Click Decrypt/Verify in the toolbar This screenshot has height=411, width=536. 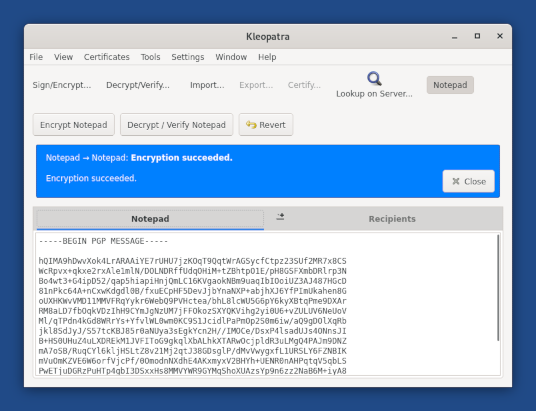[x=138, y=85]
